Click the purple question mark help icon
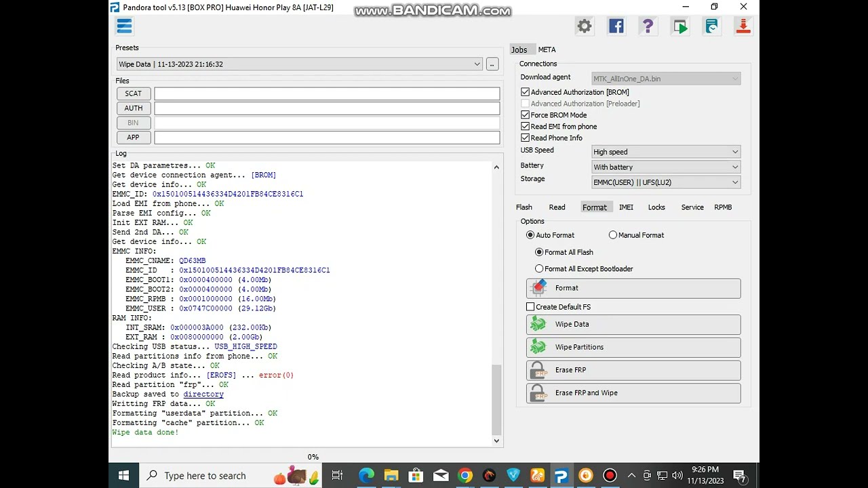 [x=648, y=26]
